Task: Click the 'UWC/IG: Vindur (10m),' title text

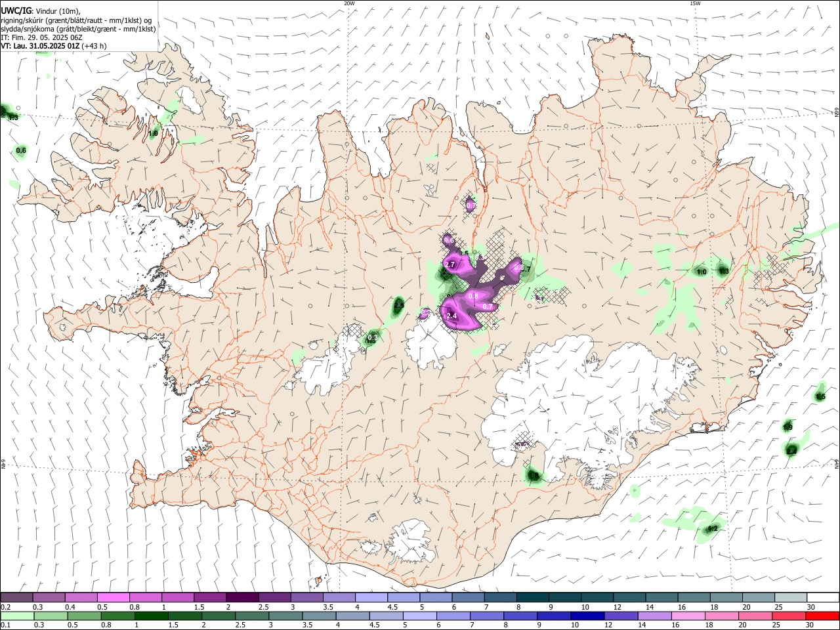Action: [x=41, y=11]
